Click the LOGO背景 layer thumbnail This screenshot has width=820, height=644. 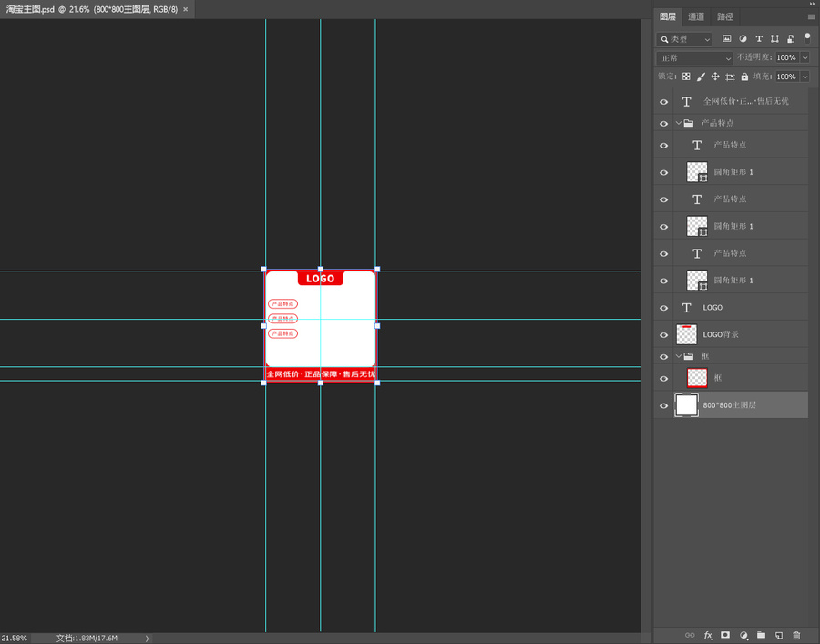click(687, 334)
